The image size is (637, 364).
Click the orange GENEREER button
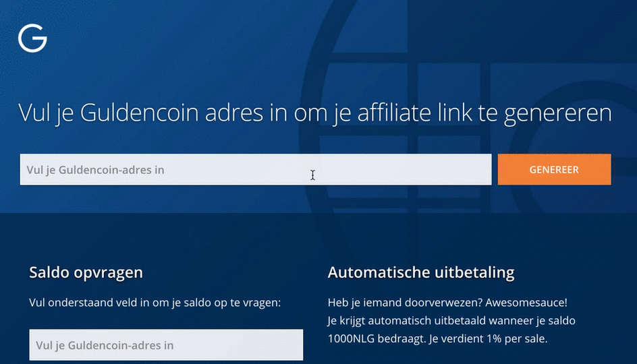coord(554,170)
